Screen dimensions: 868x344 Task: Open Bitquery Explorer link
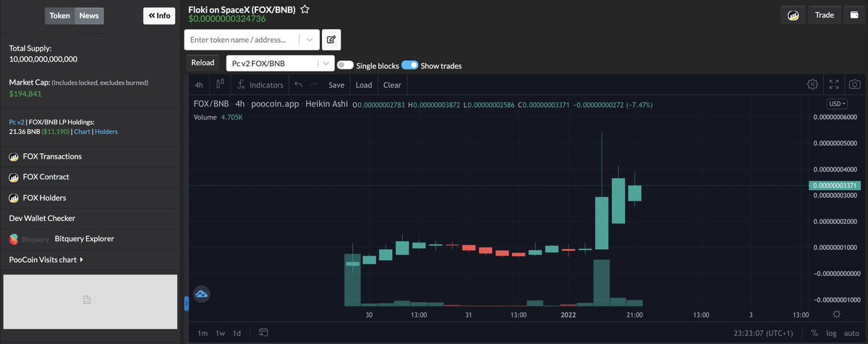pos(85,238)
